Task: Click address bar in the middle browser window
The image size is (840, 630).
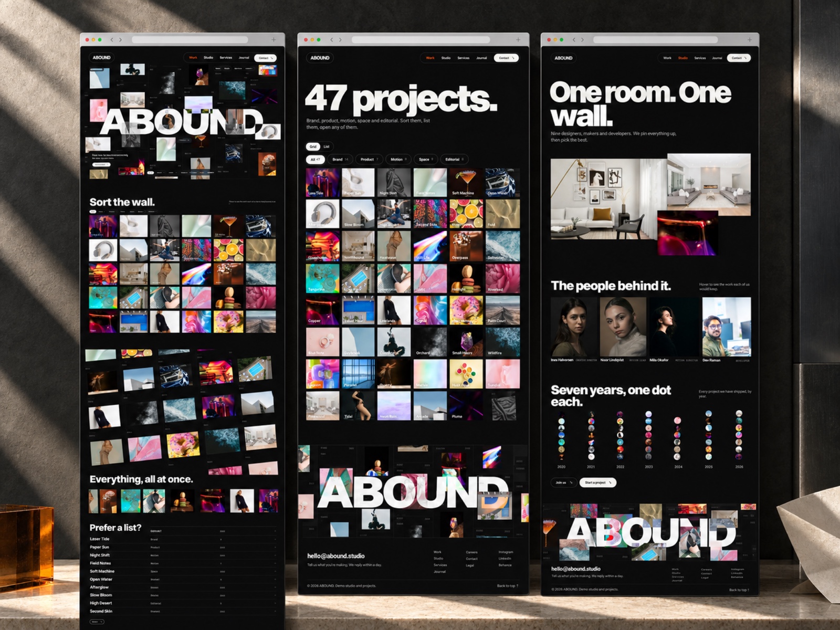Action: (421, 40)
